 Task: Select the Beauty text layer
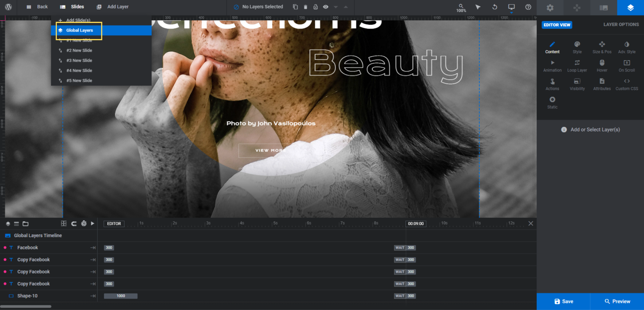tap(386, 66)
